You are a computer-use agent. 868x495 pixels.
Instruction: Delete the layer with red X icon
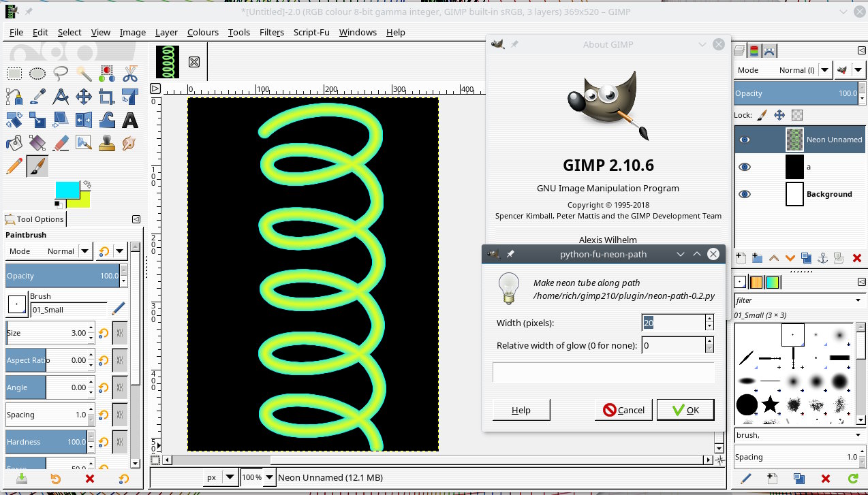[857, 258]
